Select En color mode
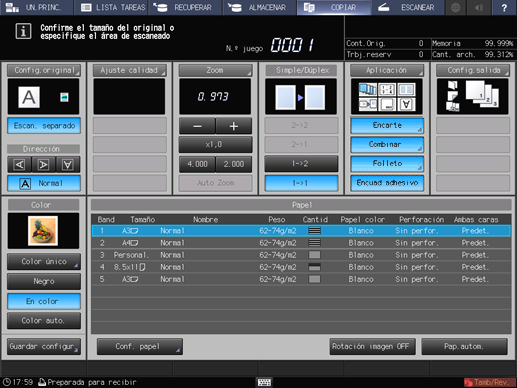 (x=44, y=301)
